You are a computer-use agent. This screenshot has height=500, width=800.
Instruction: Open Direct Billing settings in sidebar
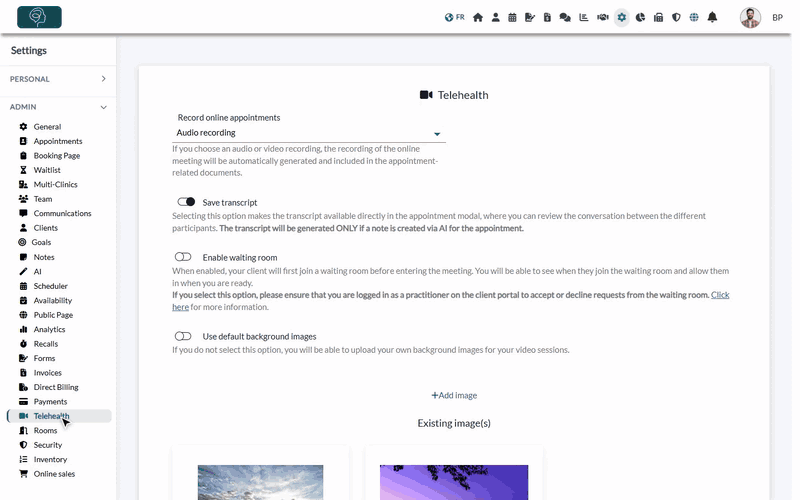[x=56, y=387]
